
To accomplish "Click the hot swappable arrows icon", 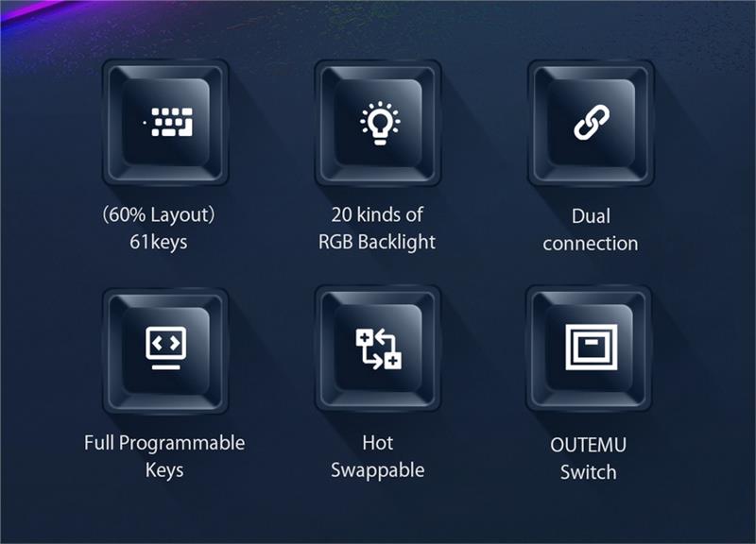I will 379,348.
